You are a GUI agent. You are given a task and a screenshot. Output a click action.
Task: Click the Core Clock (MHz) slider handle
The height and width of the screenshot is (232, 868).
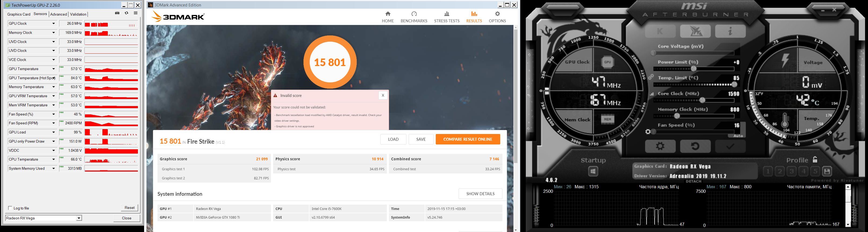(702, 100)
